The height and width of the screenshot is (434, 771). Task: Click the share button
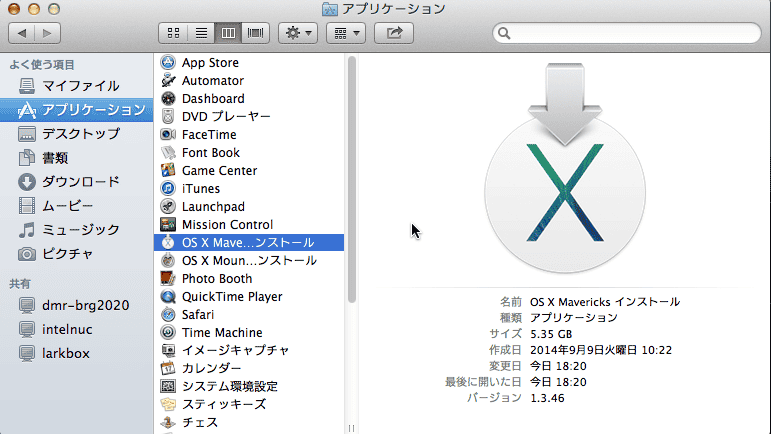(x=394, y=33)
